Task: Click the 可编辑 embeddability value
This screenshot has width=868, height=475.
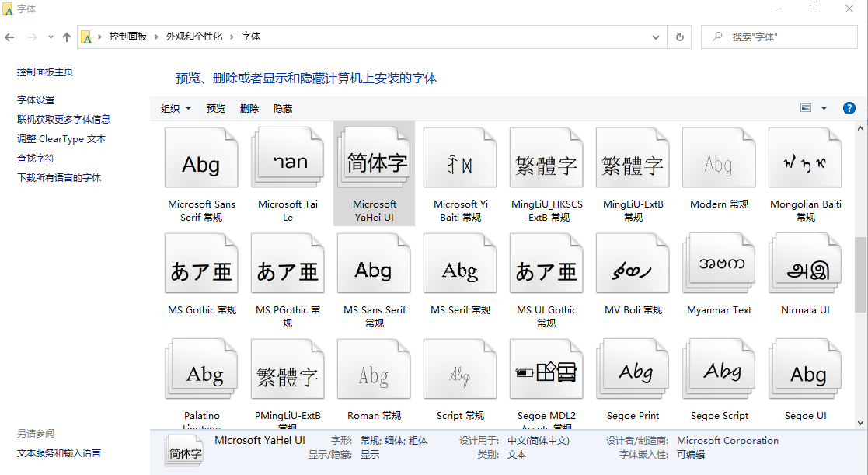Action: (x=691, y=455)
